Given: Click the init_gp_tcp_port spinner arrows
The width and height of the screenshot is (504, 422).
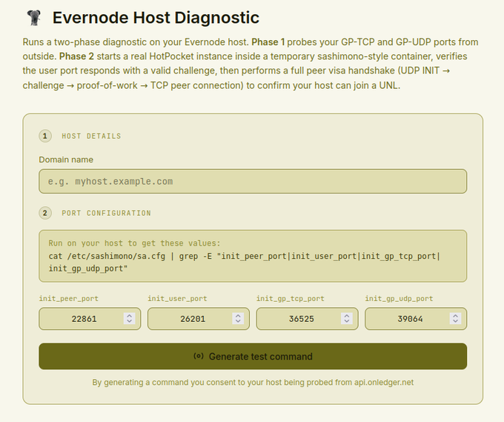Looking at the screenshot, I should click(347, 318).
